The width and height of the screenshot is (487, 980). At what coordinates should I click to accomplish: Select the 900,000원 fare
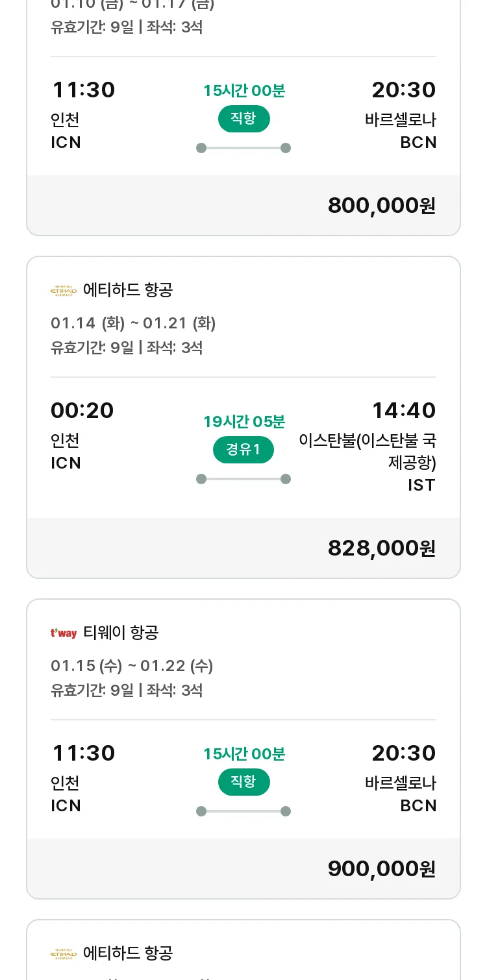point(381,869)
